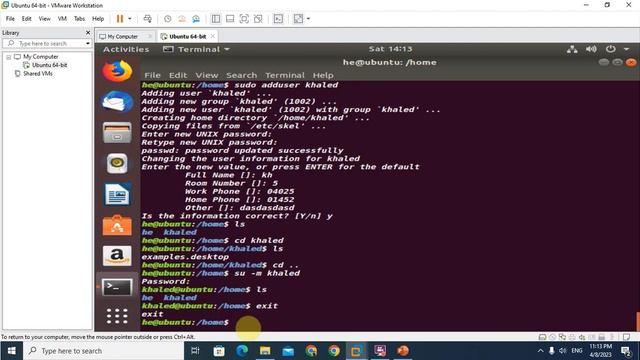640x360 pixels.
Task: Toggle the library sidebar view icon
Action: (x=216, y=19)
